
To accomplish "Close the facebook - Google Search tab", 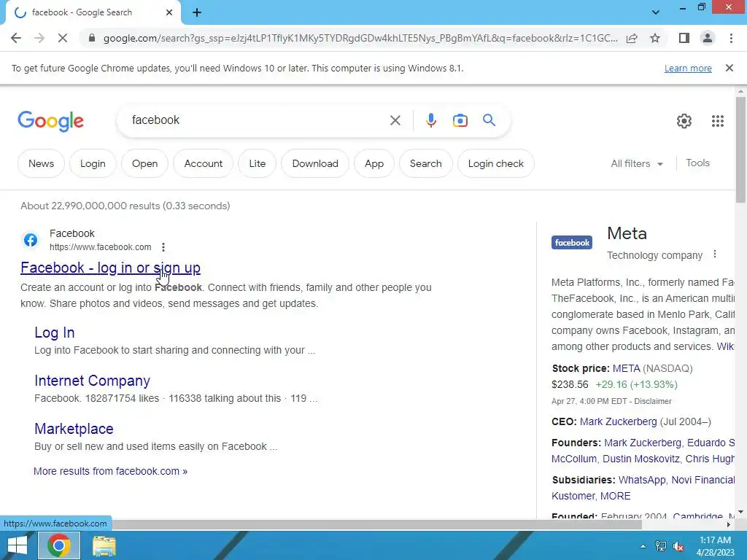I will (169, 12).
